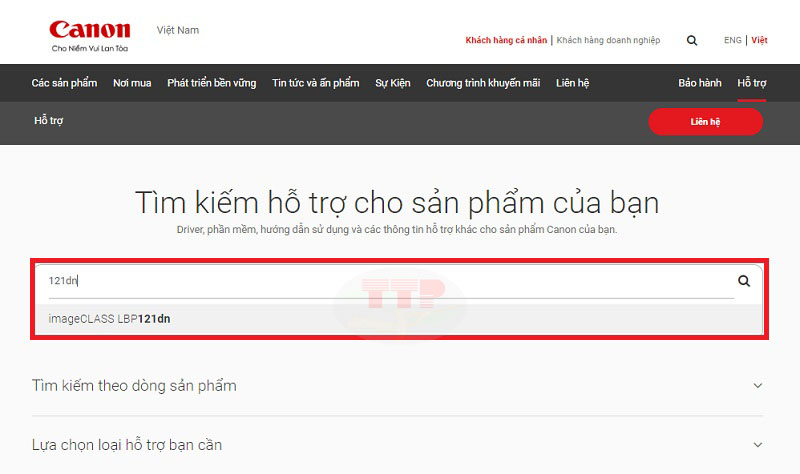Open the 'Nơi mua' menu item

click(x=132, y=83)
